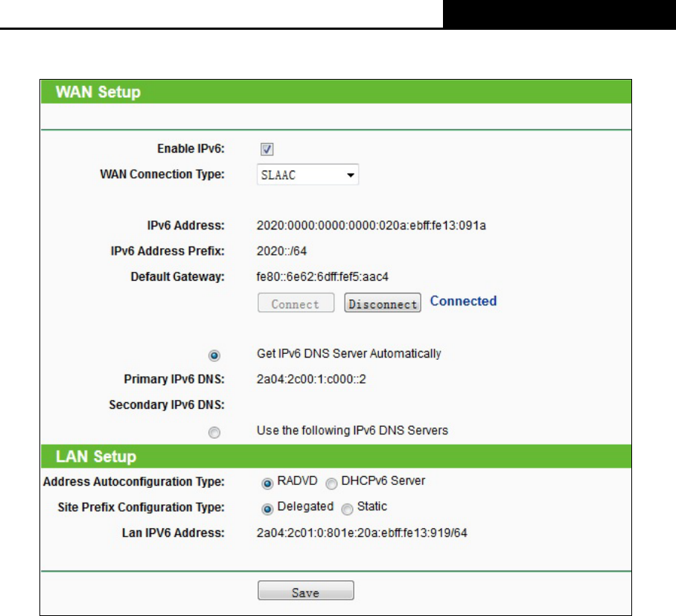Screen dimensions: 676x616
Task: Click the Enable IPv6 label
Action: pos(191,149)
